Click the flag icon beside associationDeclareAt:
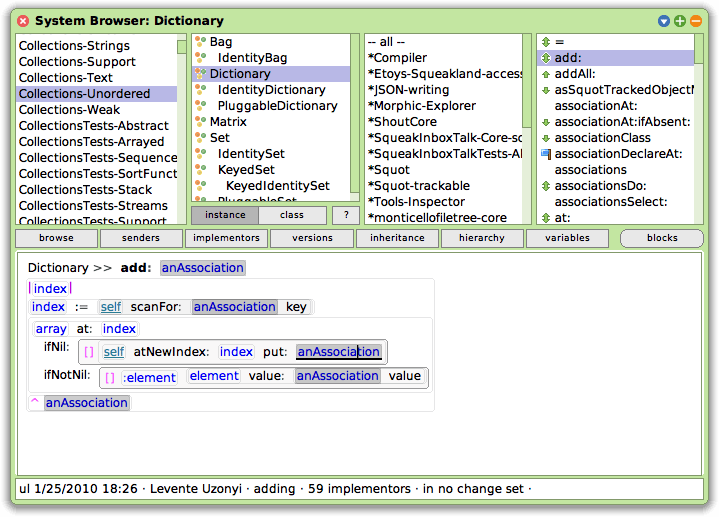The width and height of the screenshot is (719, 517). 545,154
